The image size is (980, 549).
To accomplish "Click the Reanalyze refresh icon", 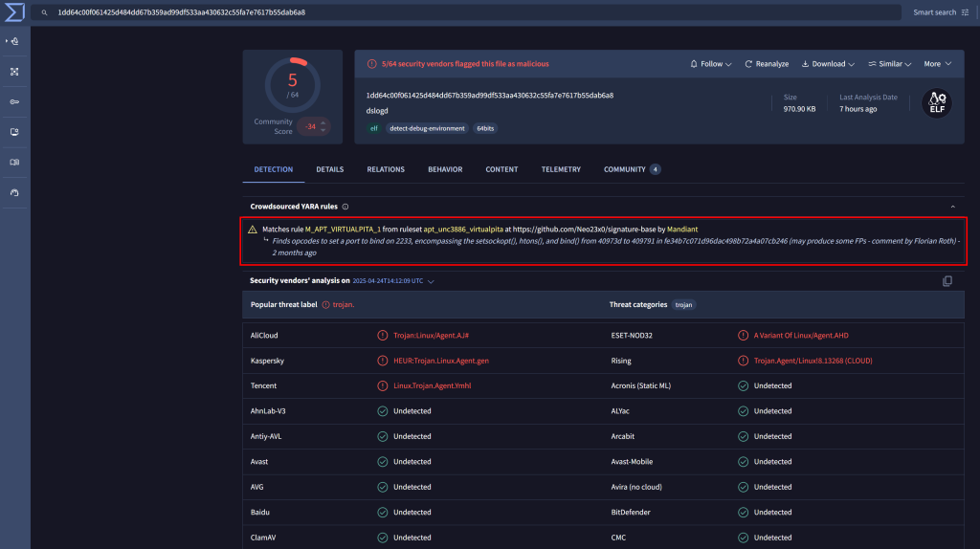I will 748,64.
